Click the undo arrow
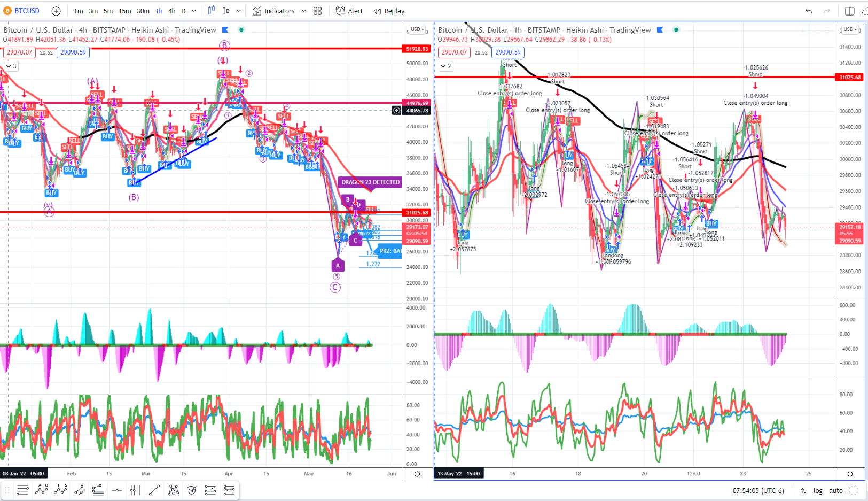 coord(809,11)
